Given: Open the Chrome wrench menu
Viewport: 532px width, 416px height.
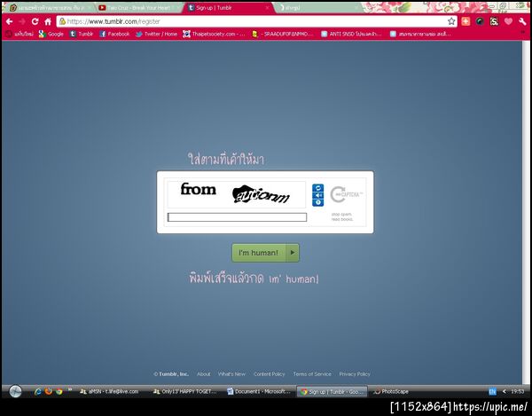Looking at the screenshot, I should 522,21.
